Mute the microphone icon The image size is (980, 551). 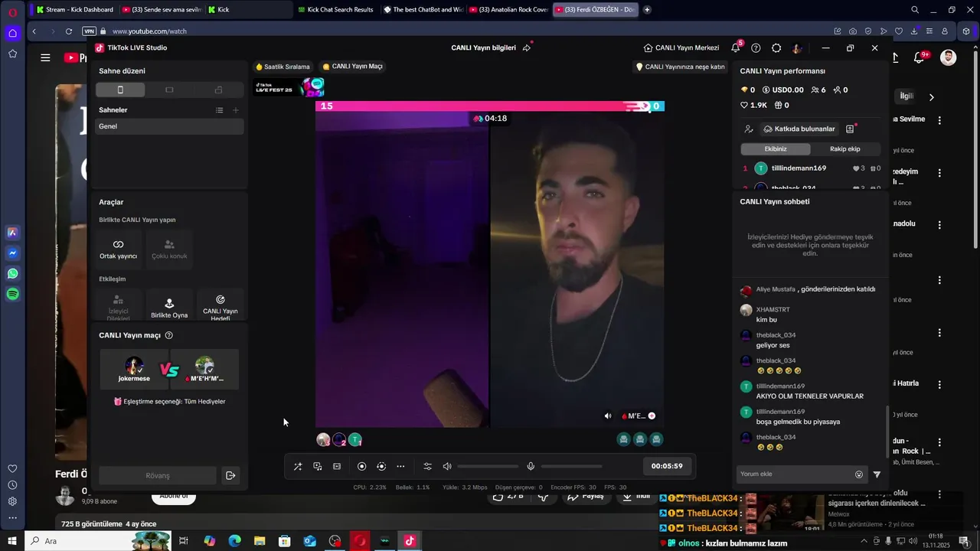pyautogui.click(x=531, y=466)
